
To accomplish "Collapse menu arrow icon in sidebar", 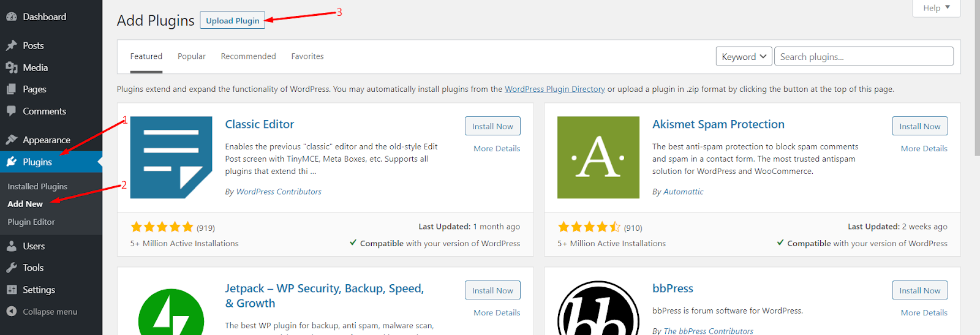I will click(x=11, y=311).
